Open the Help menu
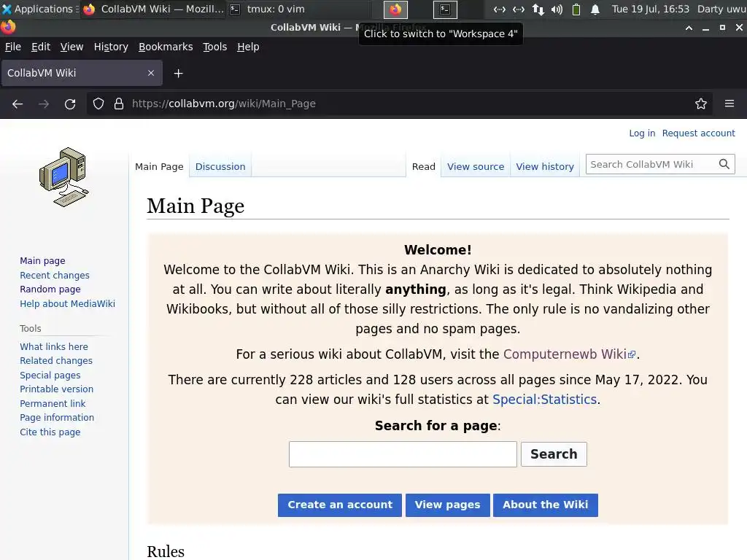 tap(248, 47)
